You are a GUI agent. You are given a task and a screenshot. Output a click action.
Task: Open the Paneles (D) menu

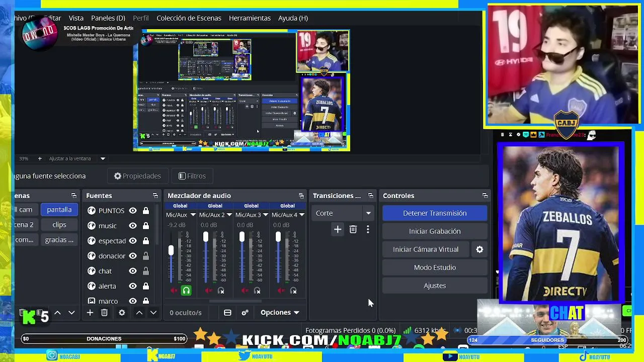(x=108, y=18)
